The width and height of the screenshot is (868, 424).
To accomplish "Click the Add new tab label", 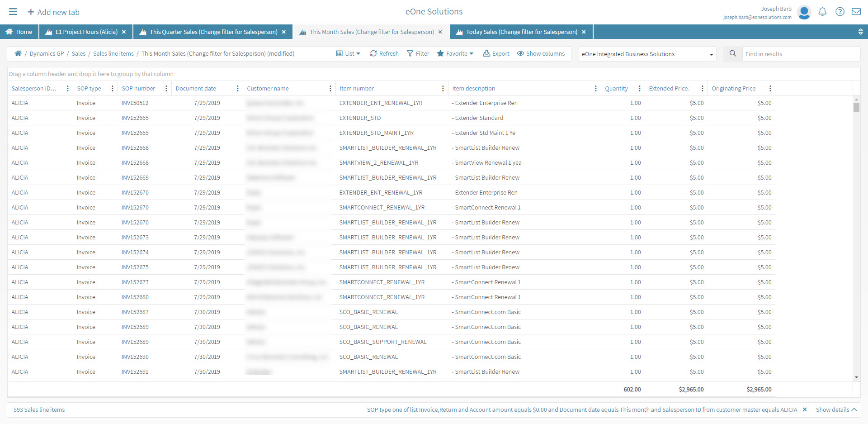I will click(58, 12).
